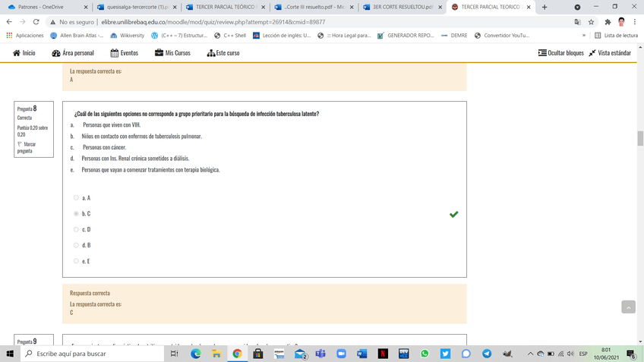
Task: Go back in browser history
Action: (9, 22)
